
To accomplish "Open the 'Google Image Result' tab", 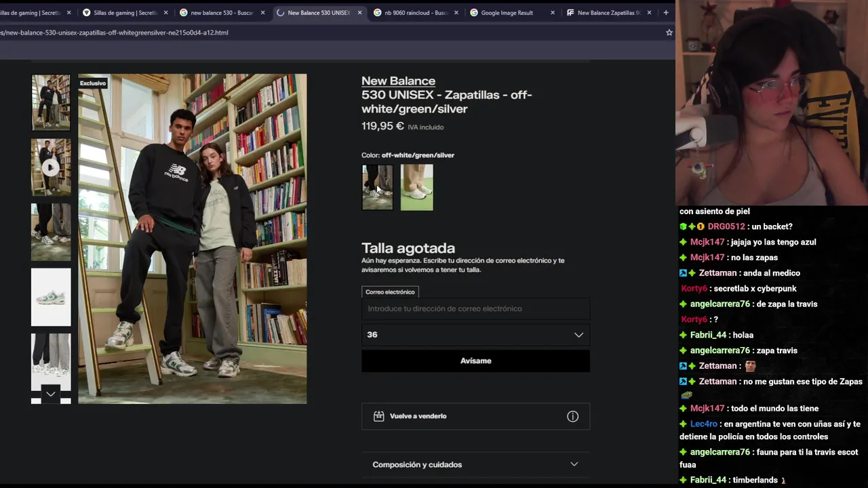I will click(507, 12).
